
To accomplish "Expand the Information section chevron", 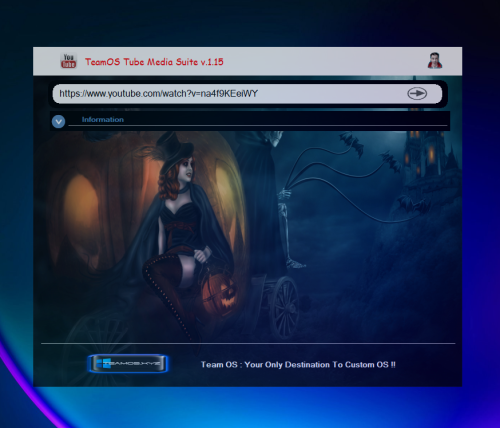I will tap(58, 122).
